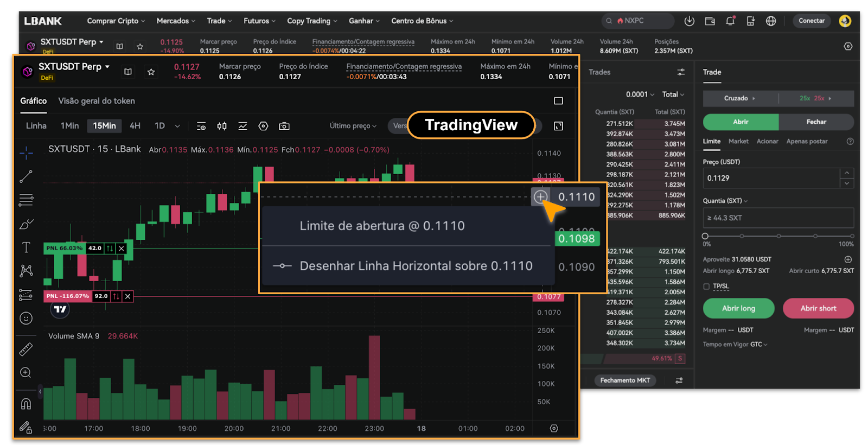Add SXTUSDT Perp to favorites star
Viewport: 868px width, 445px height.
click(151, 72)
